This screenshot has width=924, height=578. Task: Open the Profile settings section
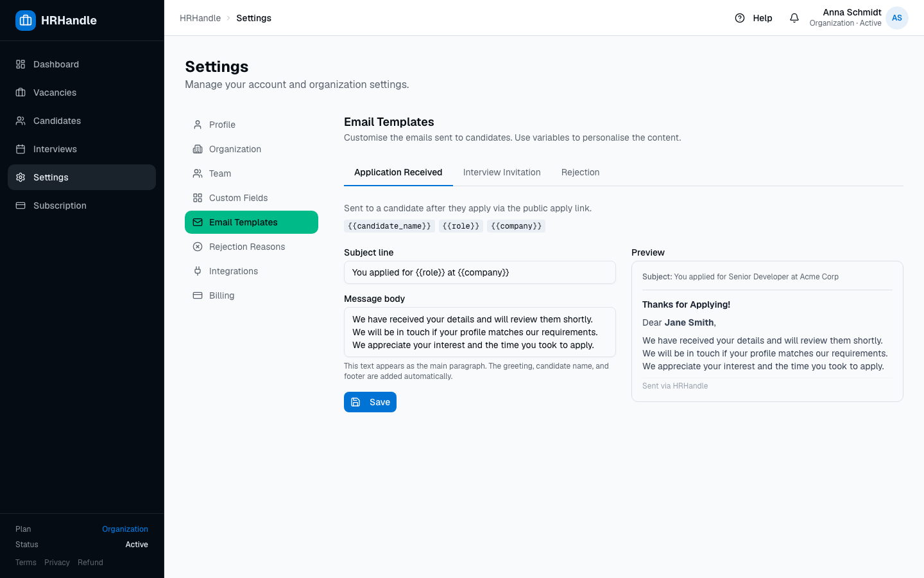coord(252,125)
